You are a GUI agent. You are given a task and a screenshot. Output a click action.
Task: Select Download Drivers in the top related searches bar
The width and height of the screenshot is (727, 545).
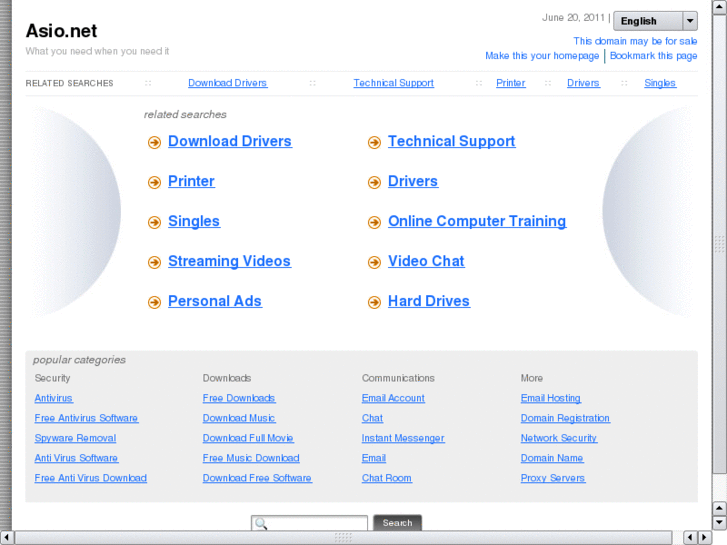click(x=227, y=83)
